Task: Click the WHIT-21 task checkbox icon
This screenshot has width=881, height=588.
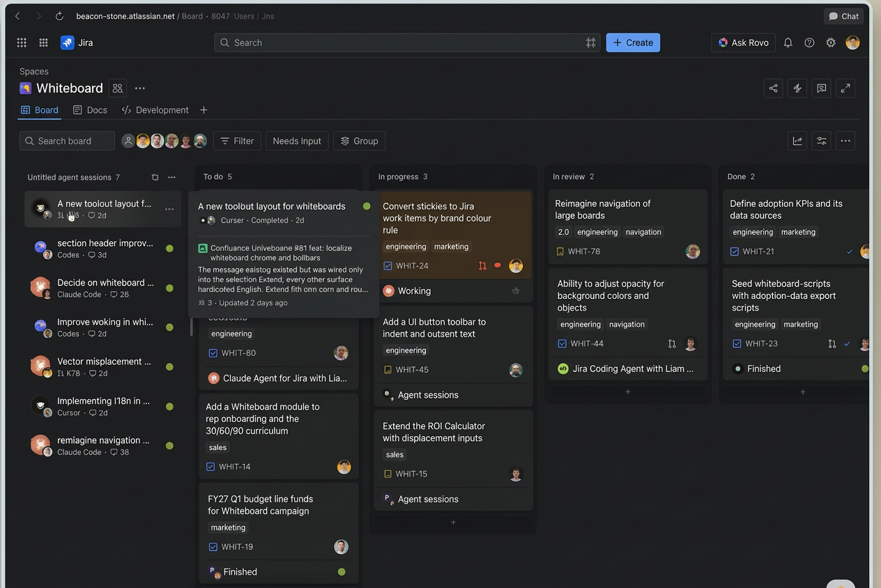Action: 735,252
